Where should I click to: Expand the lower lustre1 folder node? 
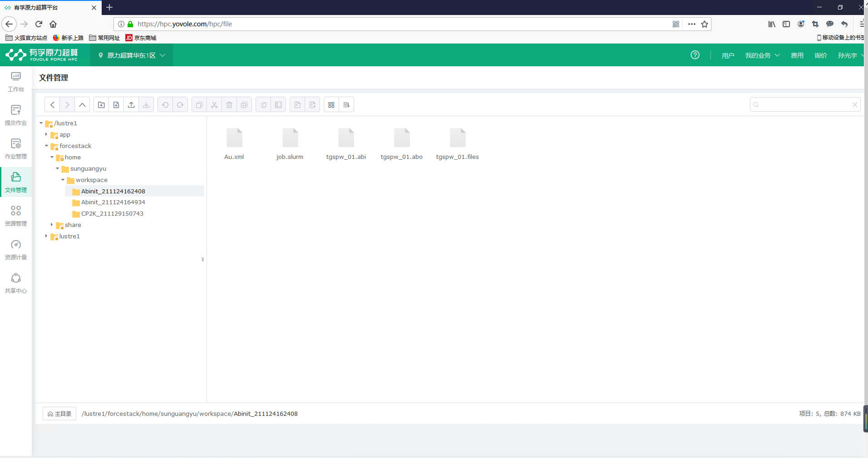tap(46, 236)
